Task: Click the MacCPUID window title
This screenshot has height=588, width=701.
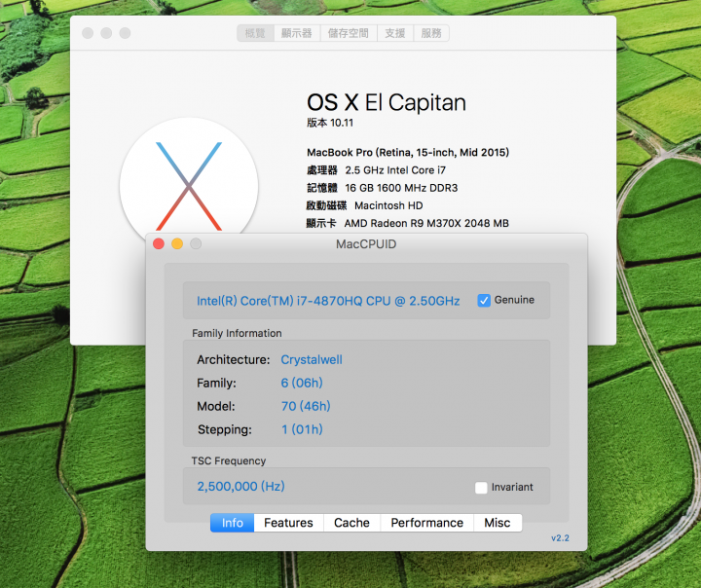Action: (x=366, y=244)
